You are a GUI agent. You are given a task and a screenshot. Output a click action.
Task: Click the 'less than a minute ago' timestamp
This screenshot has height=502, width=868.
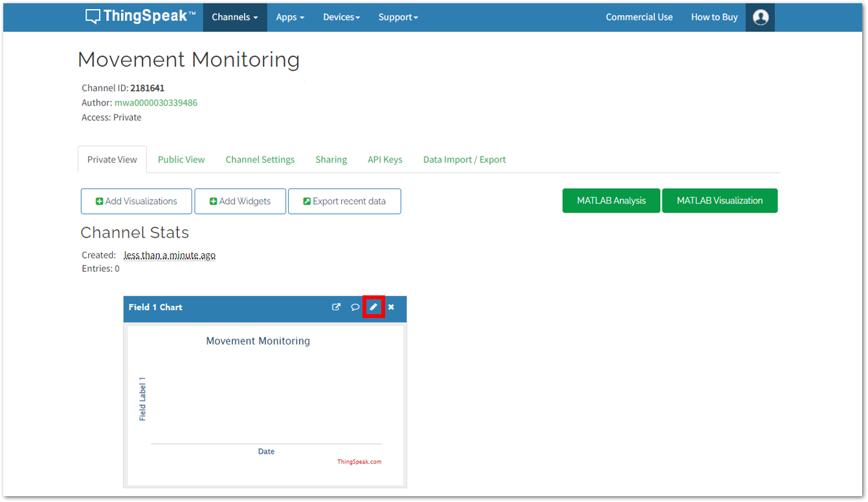coord(170,255)
